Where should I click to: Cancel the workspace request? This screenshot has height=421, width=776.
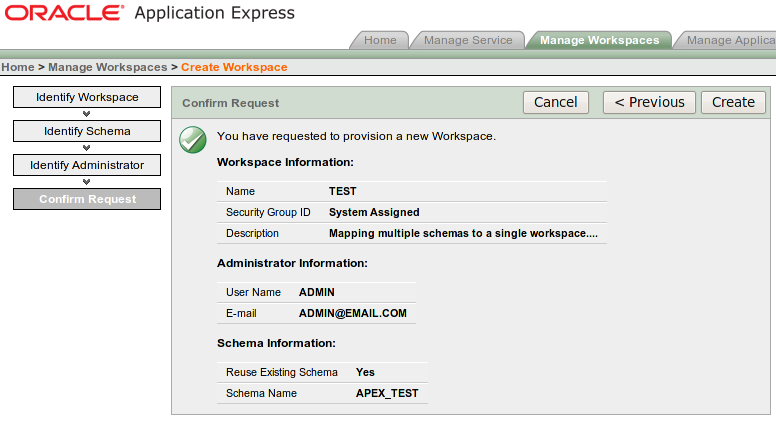[x=556, y=102]
